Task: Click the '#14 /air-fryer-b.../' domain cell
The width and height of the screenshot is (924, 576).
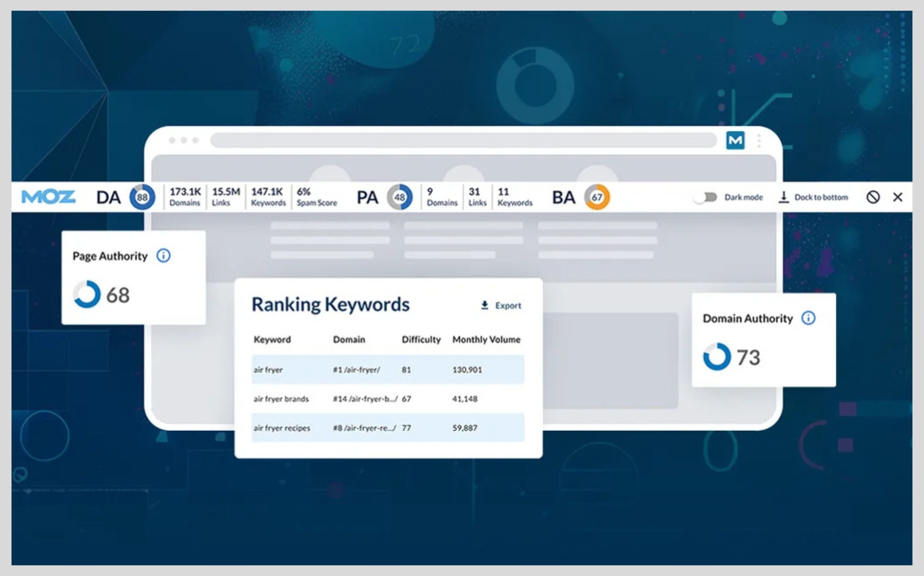Action: point(365,399)
